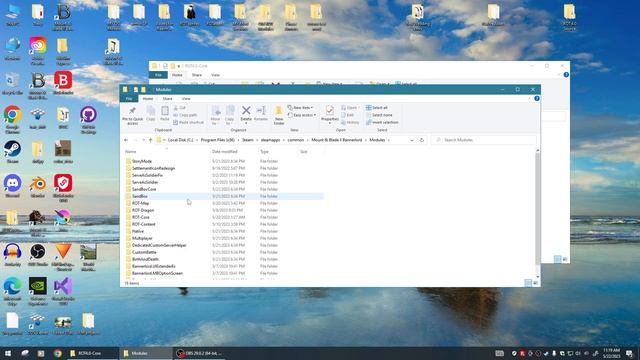Screen dimensions: 640x360
Task: Open the New item dropdown
Action: coord(300,108)
